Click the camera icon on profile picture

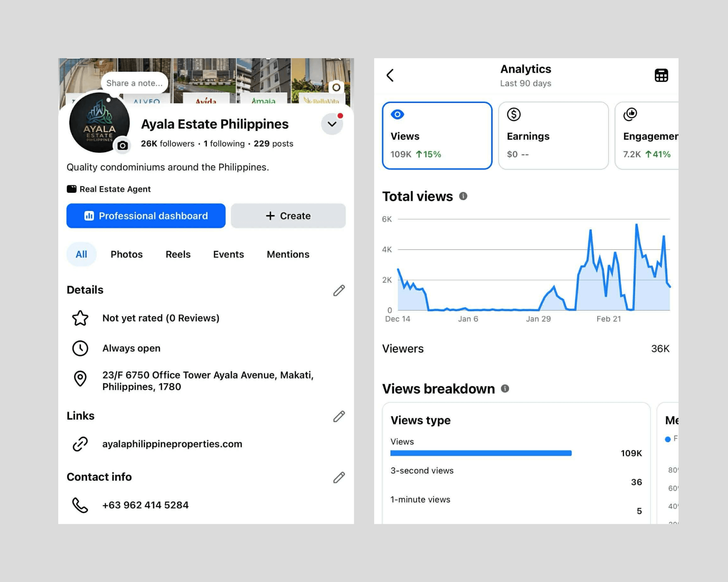coord(123,146)
